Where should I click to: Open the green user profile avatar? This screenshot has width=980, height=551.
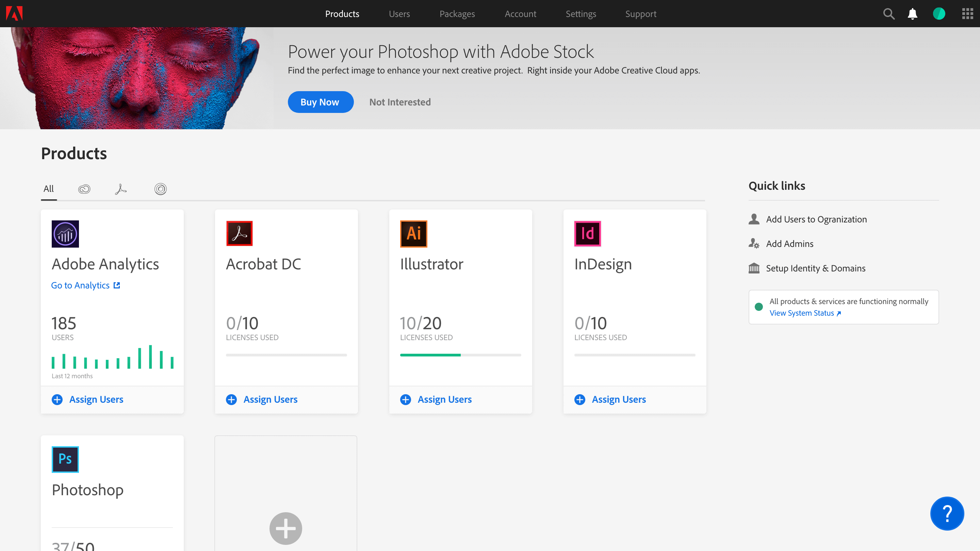(x=939, y=14)
